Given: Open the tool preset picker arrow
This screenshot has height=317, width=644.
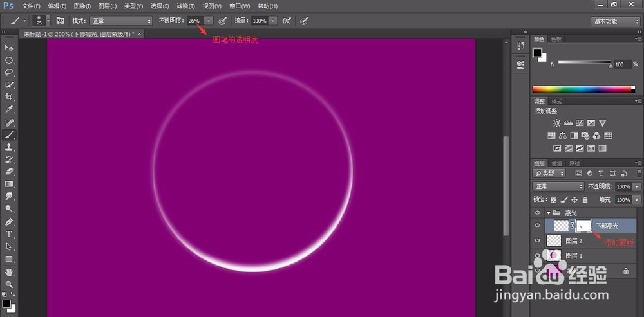Looking at the screenshot, I should pyautogui.click(x=24, y=21).
